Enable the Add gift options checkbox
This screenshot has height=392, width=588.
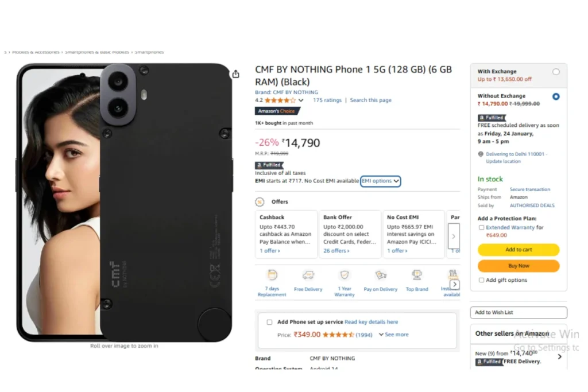click(481, 280)
